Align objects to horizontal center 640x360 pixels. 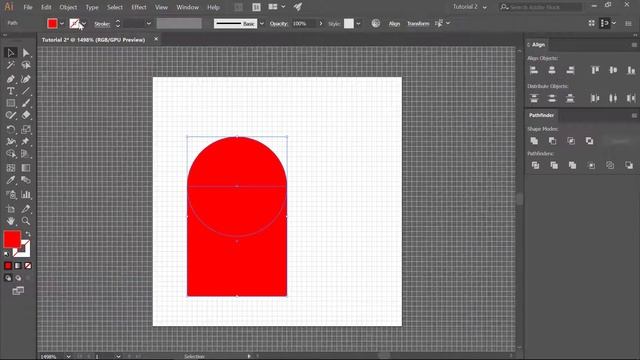tap(552, 70)
